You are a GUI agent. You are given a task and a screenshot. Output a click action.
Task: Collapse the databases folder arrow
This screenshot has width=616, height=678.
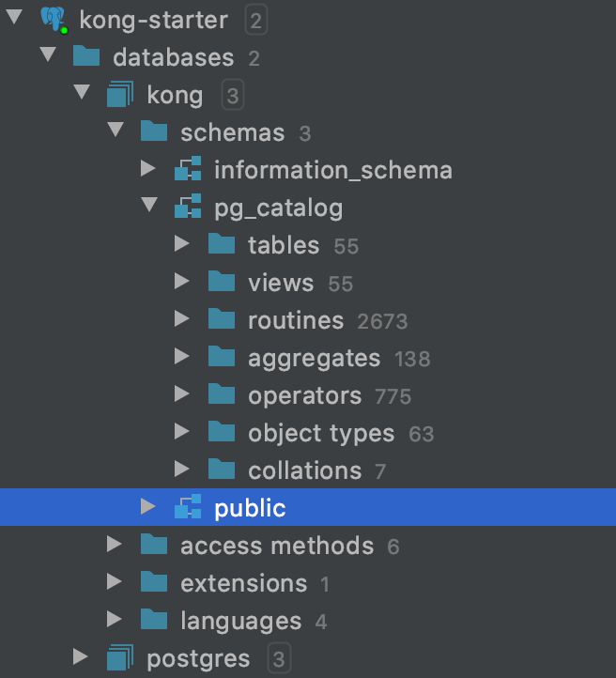point(48,54)
